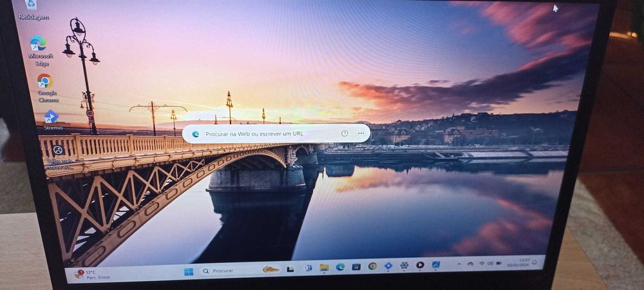Viewport: 644px width, 290px height.
Task: Launch Microsoft Edge from the taskbar
Action: (x=340, y=267)
